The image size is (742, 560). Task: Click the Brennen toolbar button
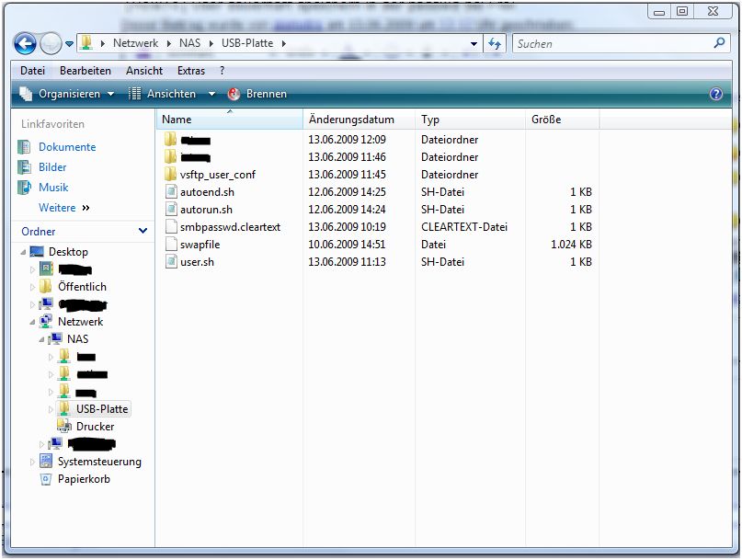coord(257,94)
